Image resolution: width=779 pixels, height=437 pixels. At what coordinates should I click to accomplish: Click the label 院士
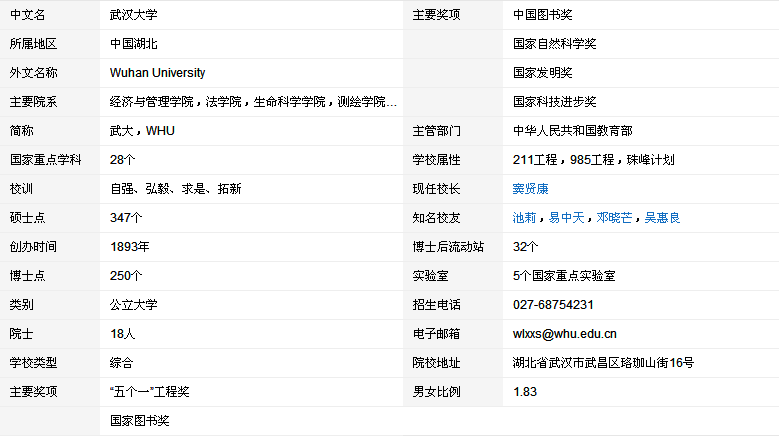click(21, 334)
